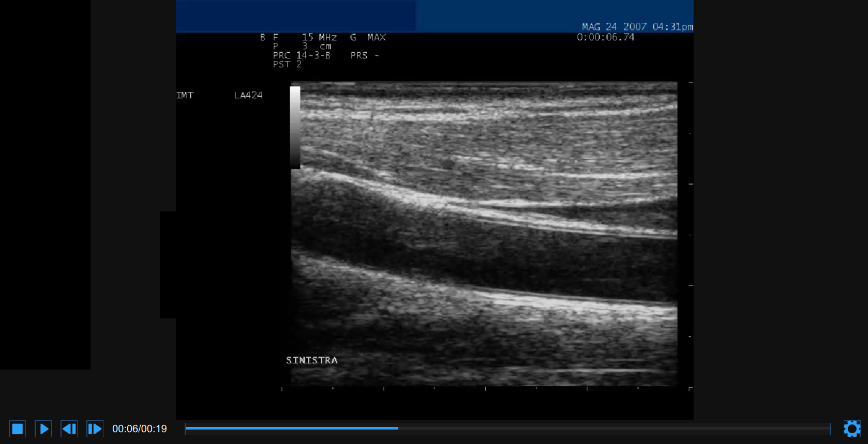Viewport: 868px width, 444px height.
Task: Step back one frame
Action: pos(69,428)
